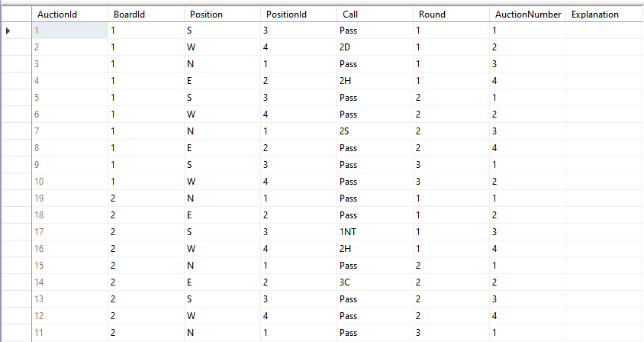Screen dimensions: 644x342
Task: Select the AuctionId 11 cell
Action: [x=70, y=333]
